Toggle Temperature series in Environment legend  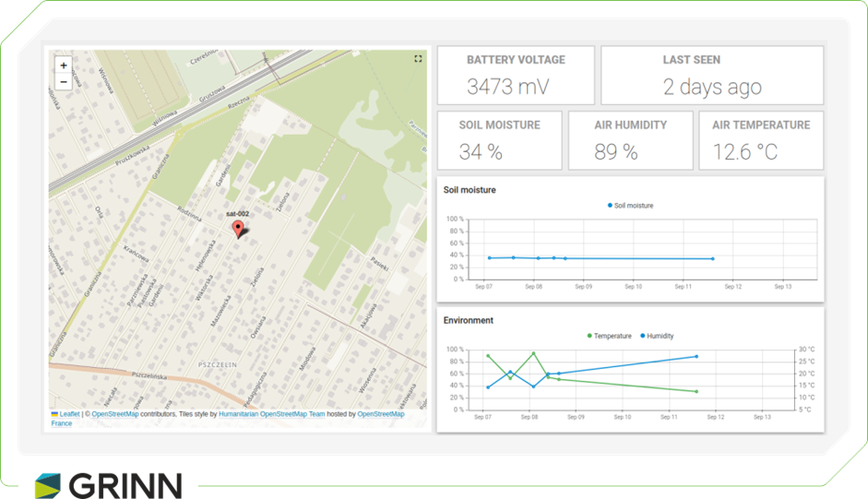click(610, 336)
